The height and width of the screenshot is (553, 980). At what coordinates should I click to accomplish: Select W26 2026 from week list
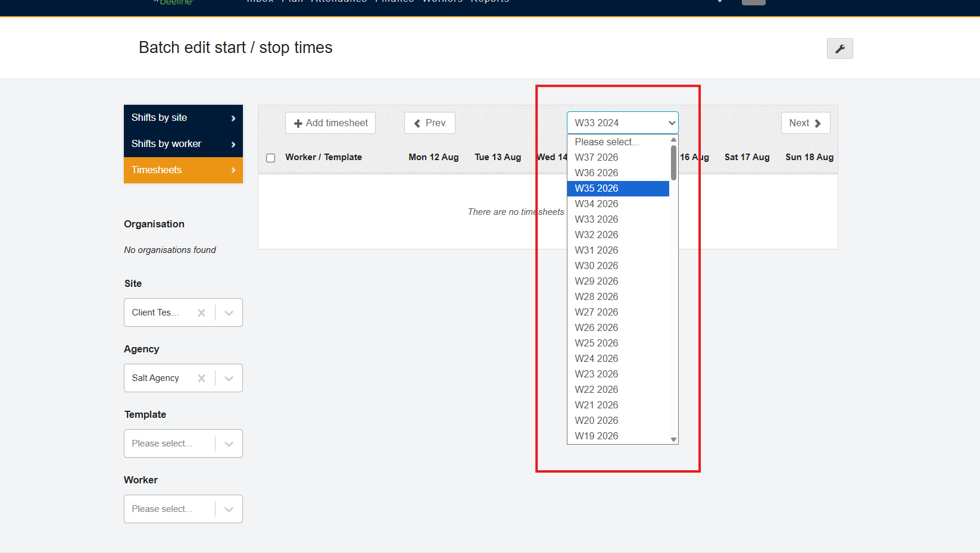618,327
